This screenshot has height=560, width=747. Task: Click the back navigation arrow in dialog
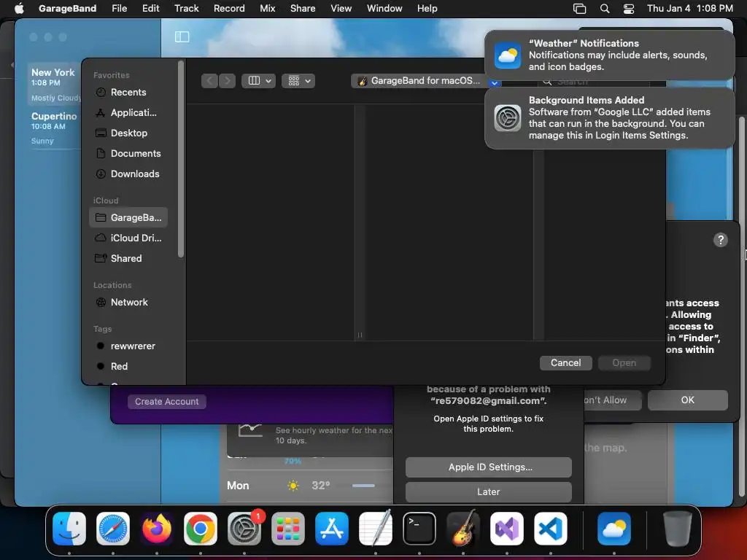(x=209, y=81)
